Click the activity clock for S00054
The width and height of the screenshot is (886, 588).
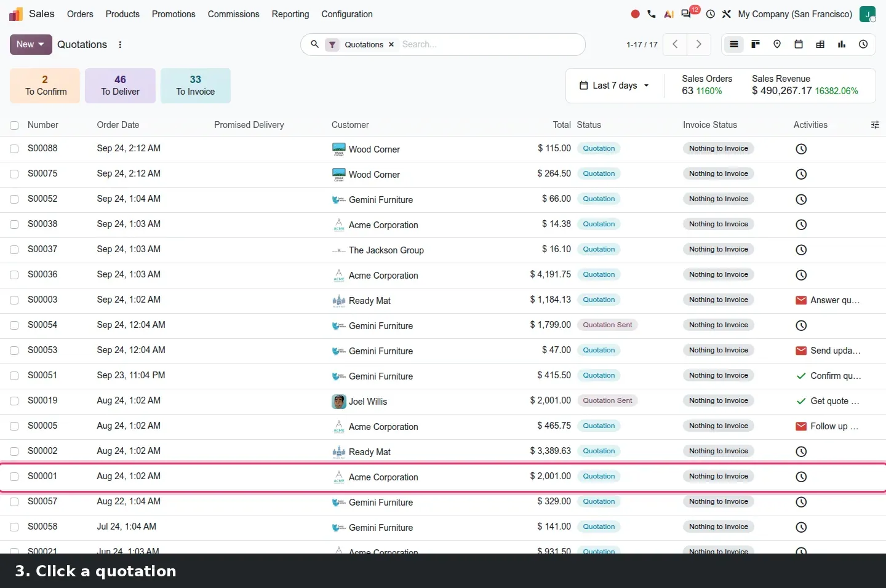(801, 325)
